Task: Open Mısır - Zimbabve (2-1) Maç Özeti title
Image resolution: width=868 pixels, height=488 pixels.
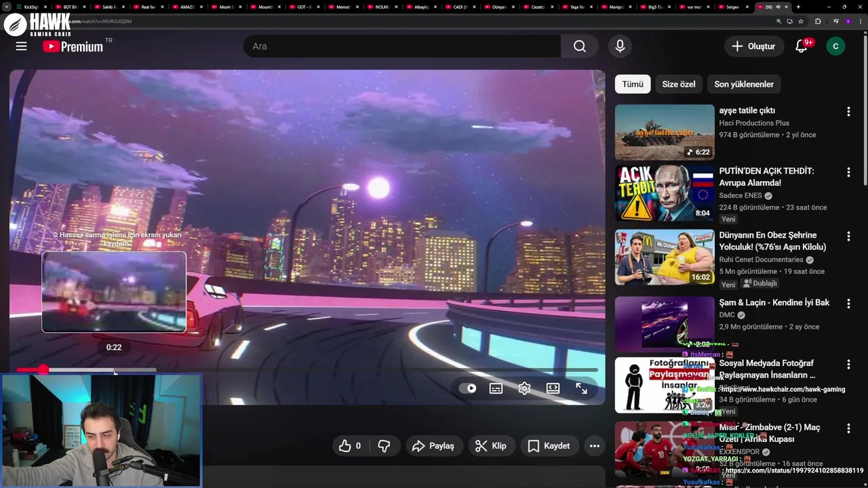Action: [x=770, y=433]
